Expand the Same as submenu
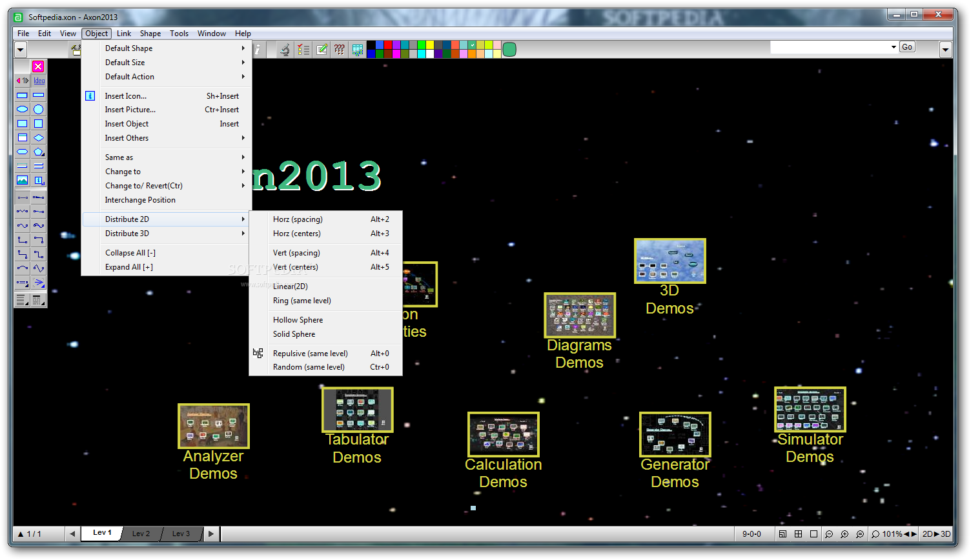This screenshot has width=971, height=560. tap(167, 157)
